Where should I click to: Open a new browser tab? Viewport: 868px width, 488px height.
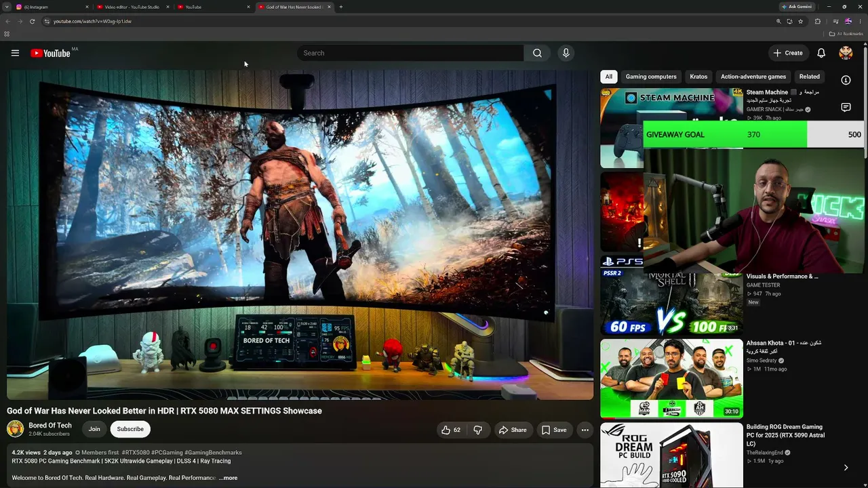coord(340,7)
